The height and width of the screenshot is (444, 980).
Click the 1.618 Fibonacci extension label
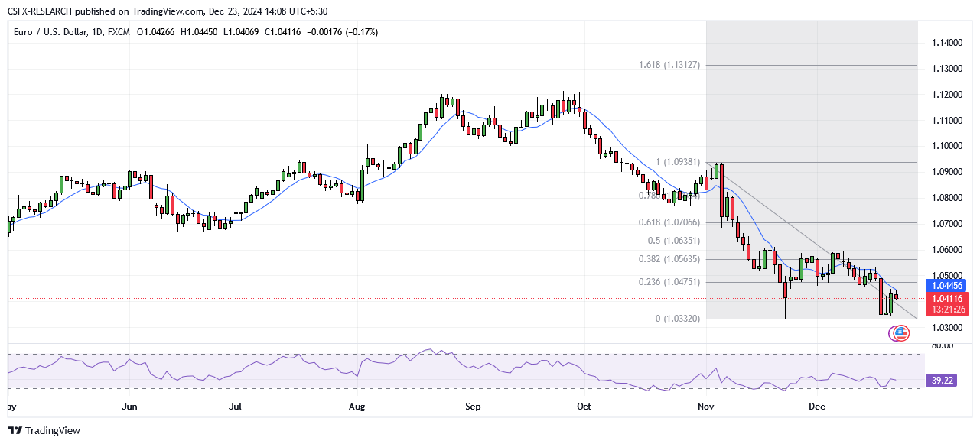click(669, 65)
